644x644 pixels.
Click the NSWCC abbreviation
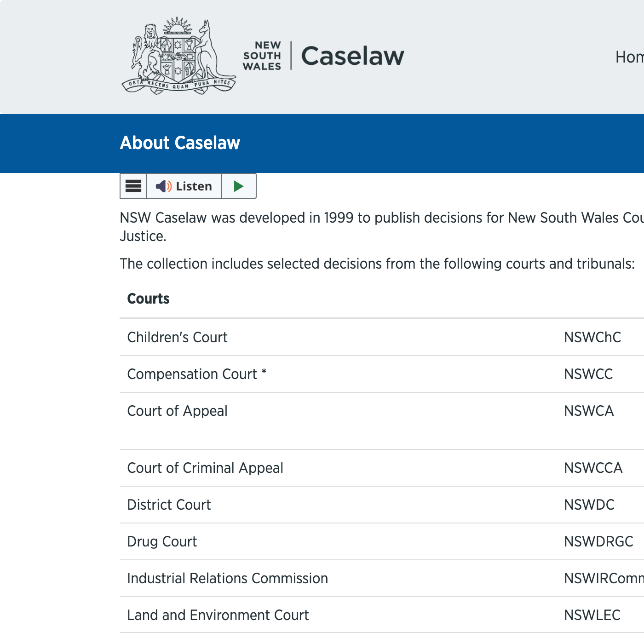[588, 374]
